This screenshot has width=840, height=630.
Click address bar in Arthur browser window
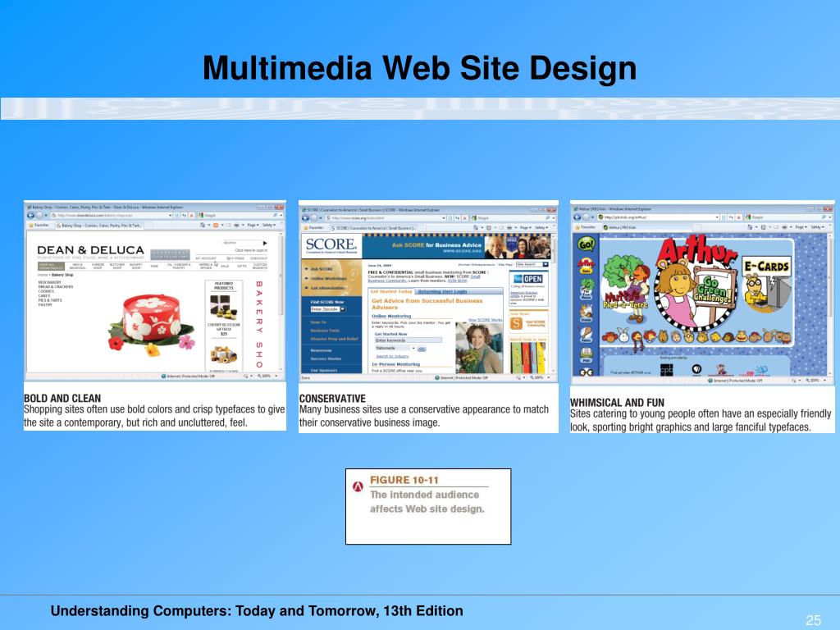tap(659, 217)
